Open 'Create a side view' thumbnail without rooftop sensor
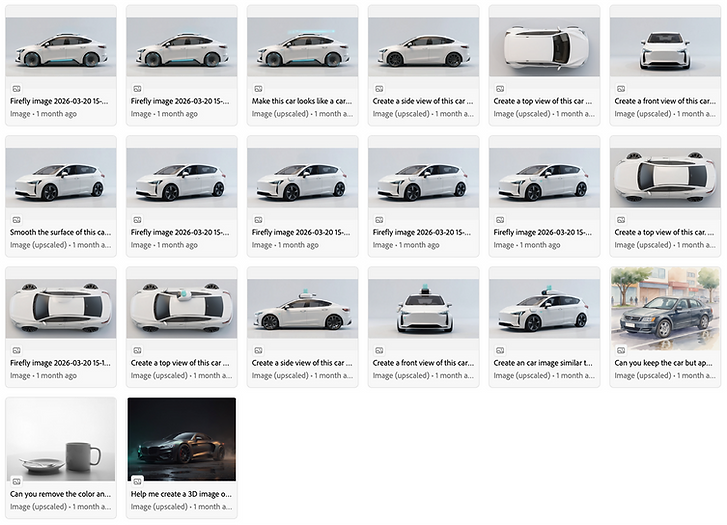Image resolution: width=727 pixels, height=525 pixels. 423,47
